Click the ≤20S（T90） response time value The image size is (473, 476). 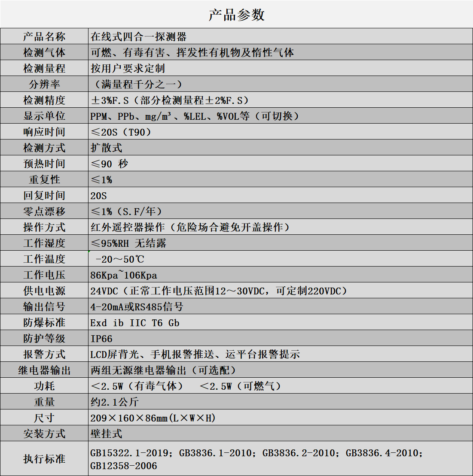pos(121,132)
